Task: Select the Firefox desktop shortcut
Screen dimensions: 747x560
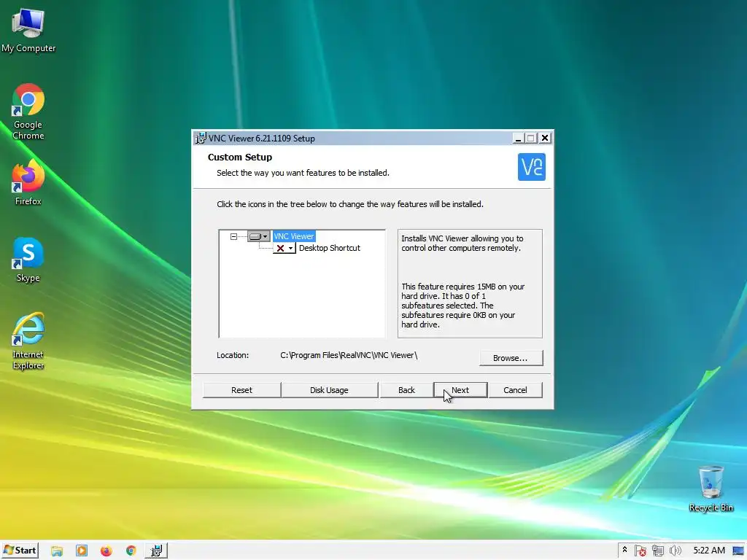Action: 28,183
